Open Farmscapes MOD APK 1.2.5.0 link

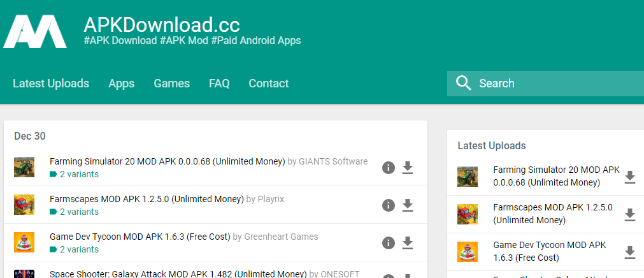[x=147, y=199]
